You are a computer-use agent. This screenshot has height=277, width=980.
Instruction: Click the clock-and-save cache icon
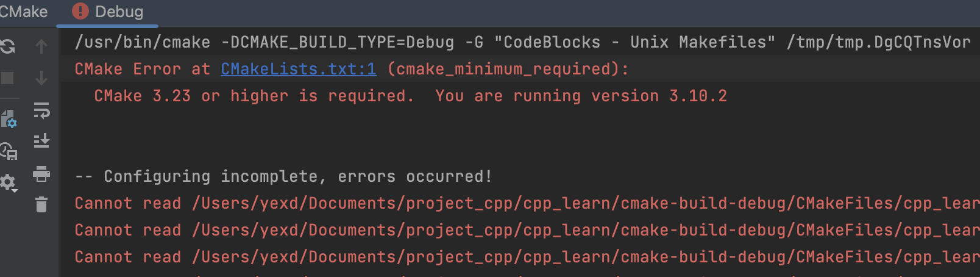pyautogui.click(x=9, y=151)
